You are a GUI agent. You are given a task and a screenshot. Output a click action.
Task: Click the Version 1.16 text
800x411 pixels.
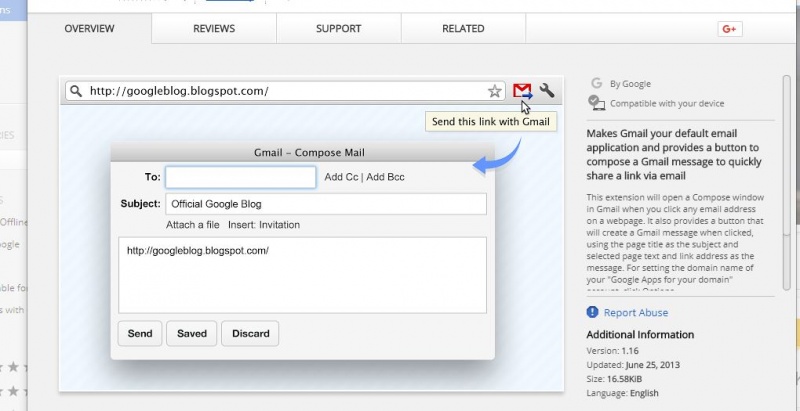click(612, 351)
